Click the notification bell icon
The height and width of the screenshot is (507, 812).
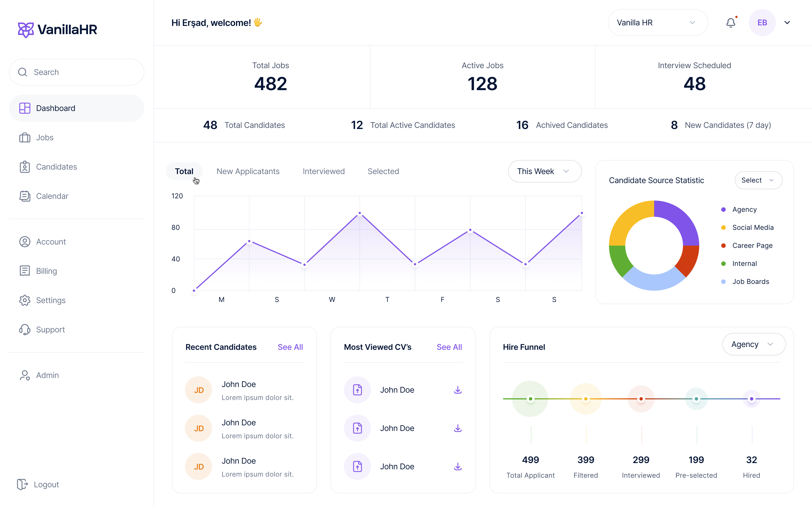[731, 23]
